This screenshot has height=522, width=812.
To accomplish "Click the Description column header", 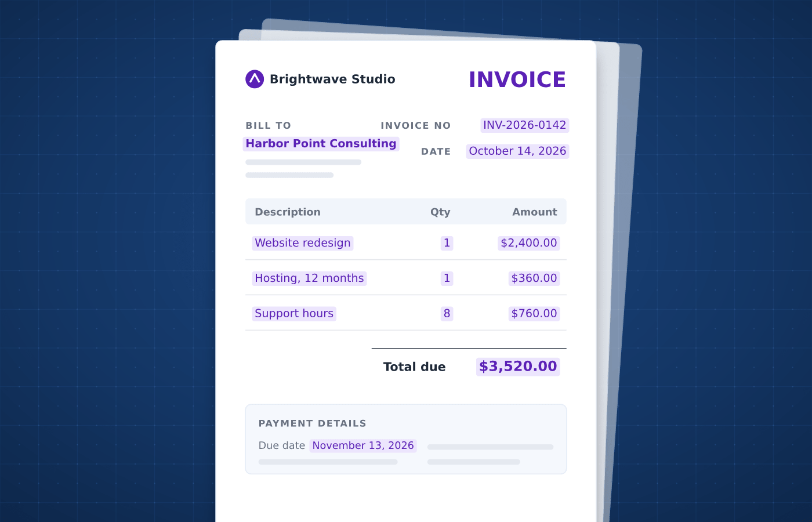I will click(288, 212).
